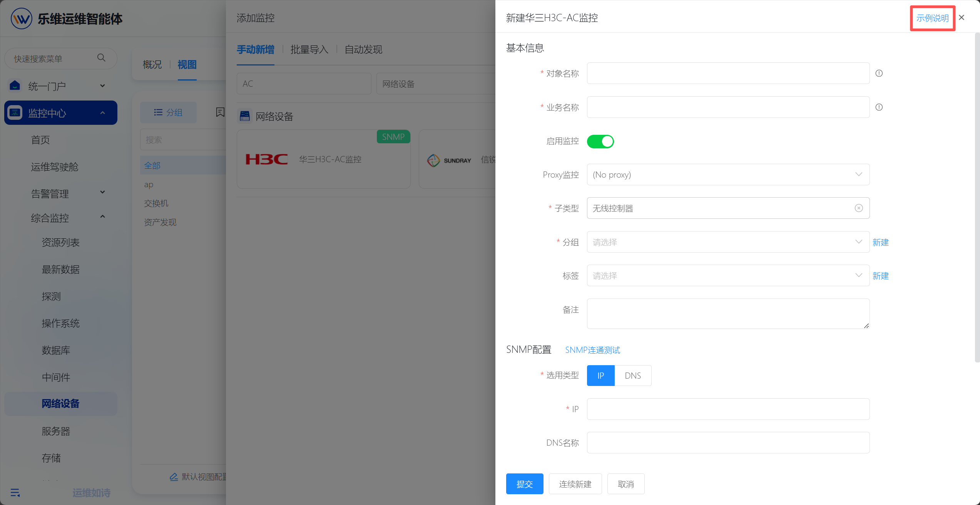Click the edit icon for 默认视图配置
The image size is (980, 505).
174,477
